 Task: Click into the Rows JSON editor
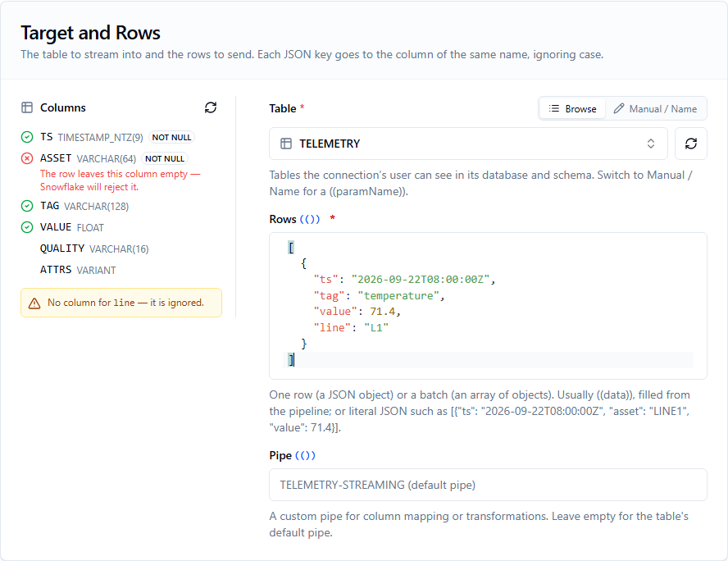pos(488,306)
